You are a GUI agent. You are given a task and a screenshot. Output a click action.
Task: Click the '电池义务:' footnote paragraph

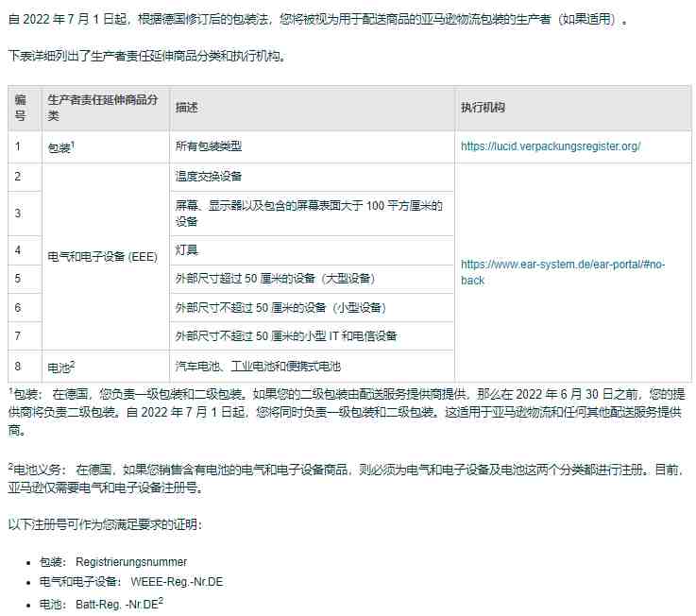[347, 479]
